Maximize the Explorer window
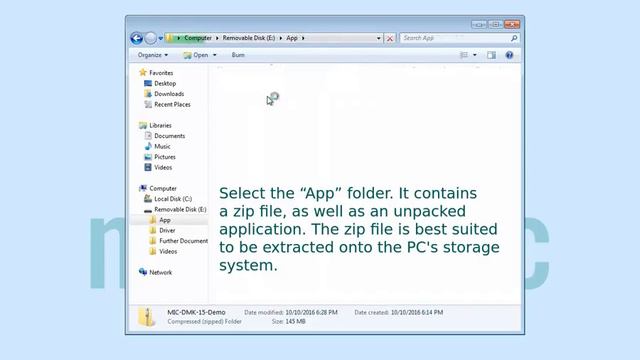Screen dimensions: 640x360 [495, 24]
